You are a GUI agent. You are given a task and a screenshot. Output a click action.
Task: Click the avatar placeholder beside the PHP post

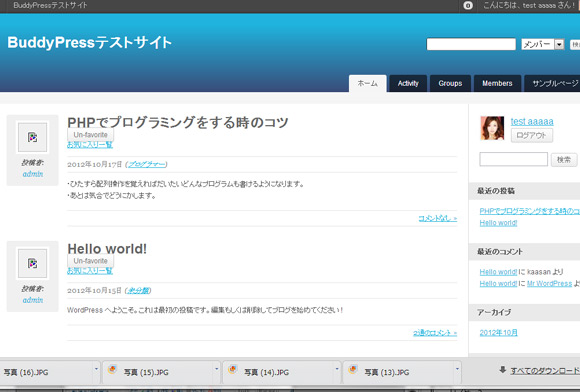click(x=33, y=137)
